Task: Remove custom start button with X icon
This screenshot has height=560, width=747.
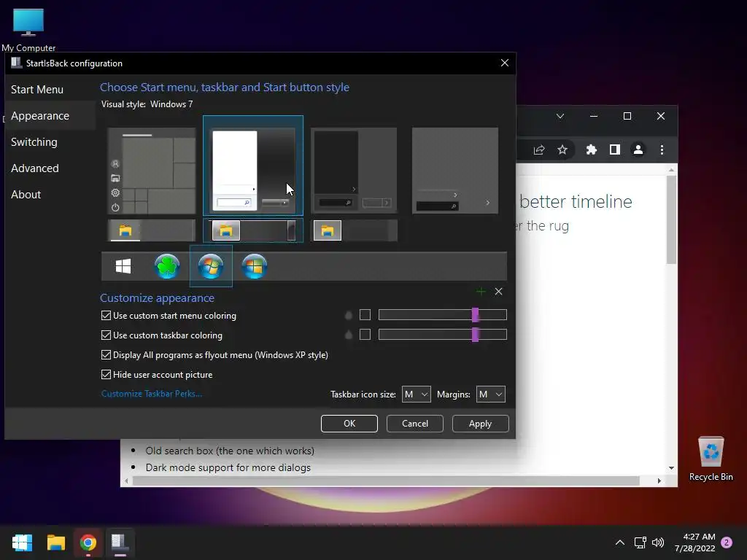Action: pyautogui.click(x=498, y=292)
